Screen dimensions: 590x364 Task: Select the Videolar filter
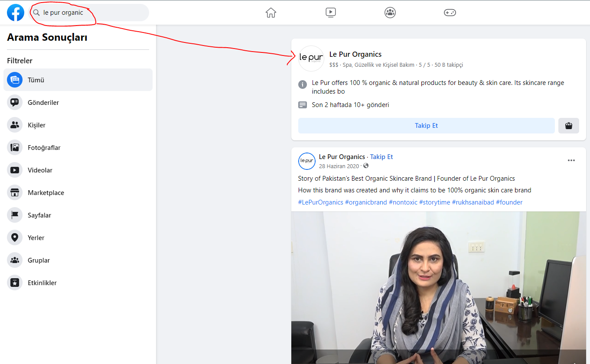(78, 170)
